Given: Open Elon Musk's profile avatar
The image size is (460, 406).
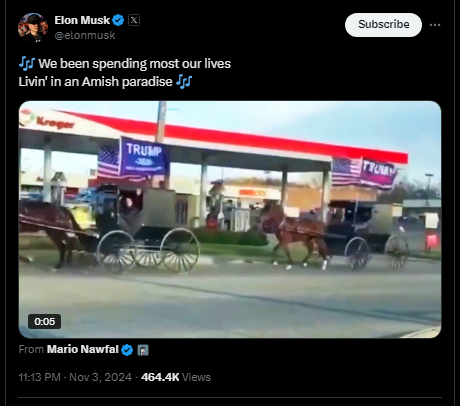Looking at the screenshot, I should [33, 27].
